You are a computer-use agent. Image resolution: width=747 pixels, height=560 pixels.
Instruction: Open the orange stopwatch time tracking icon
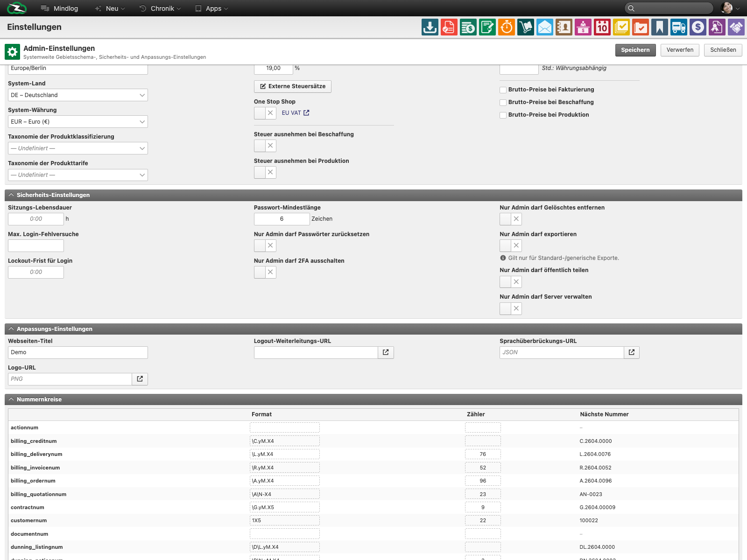tap(506, 27)
